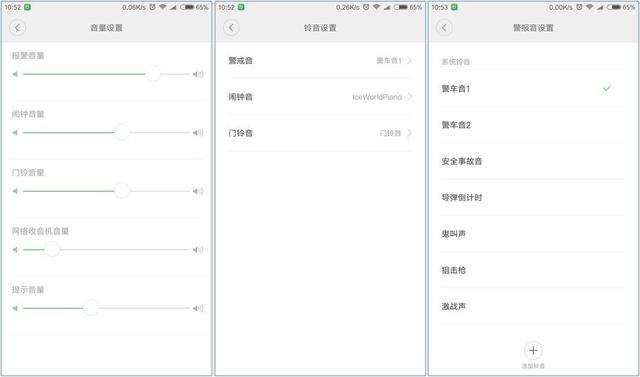Tap loud speaker icon for 网络收音机音量
Viewport: 640px width, 377px height.
click(198, 250)
